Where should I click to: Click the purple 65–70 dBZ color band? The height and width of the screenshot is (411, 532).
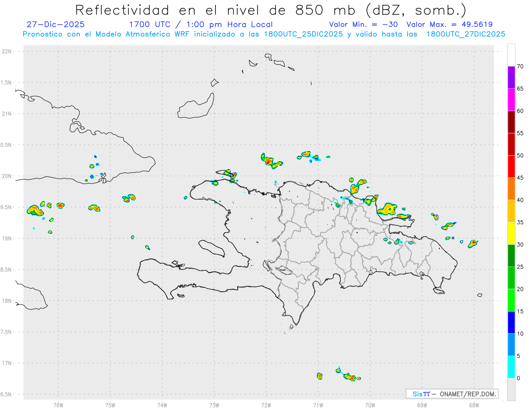[511, 78]
